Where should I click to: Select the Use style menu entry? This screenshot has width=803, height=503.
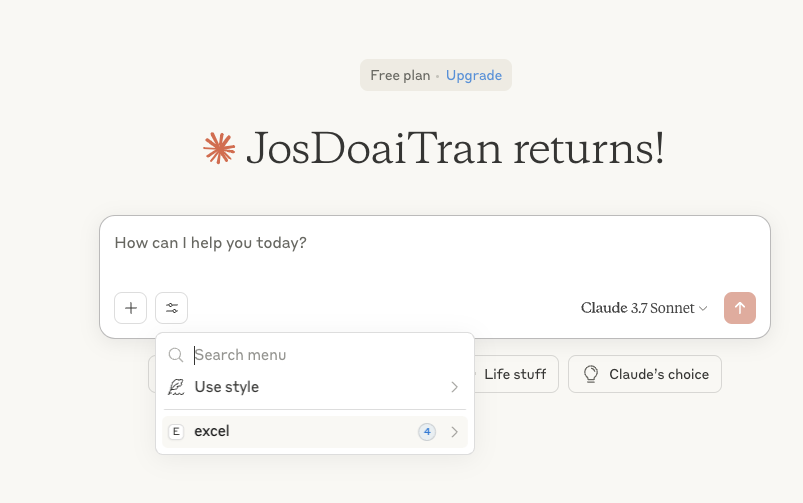point(315,387)
